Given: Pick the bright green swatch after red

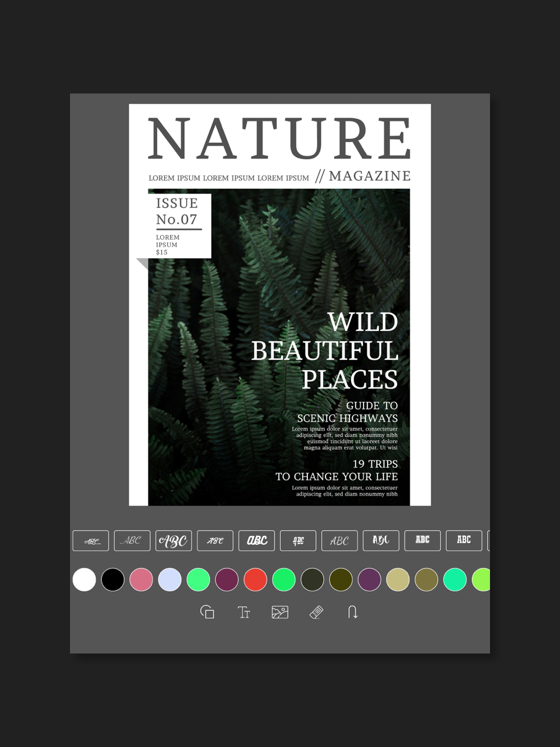Looking at the screenshot, I should tap(284, 580).
